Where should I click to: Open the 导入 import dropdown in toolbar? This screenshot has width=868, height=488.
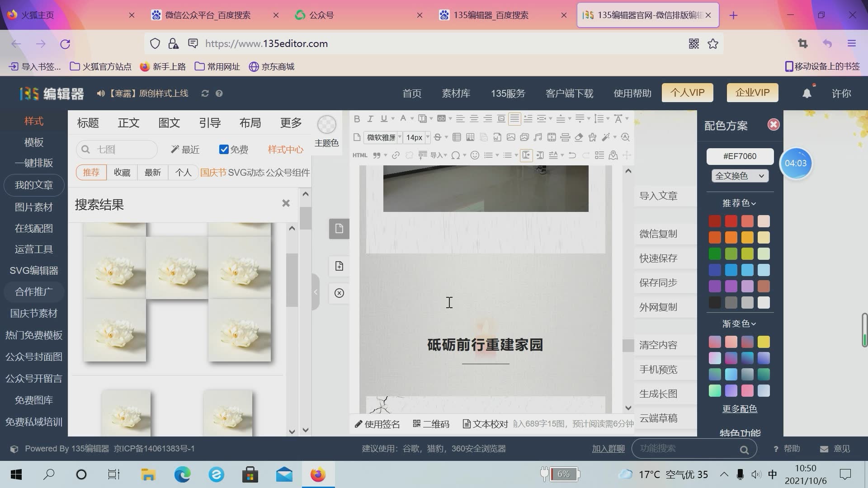[439, 155]
